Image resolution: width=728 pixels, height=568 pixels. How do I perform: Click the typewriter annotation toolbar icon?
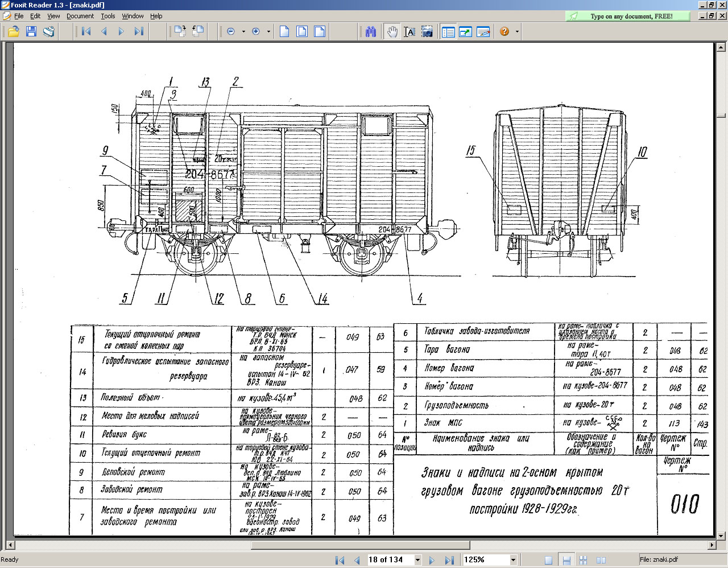tap(483, 32)
